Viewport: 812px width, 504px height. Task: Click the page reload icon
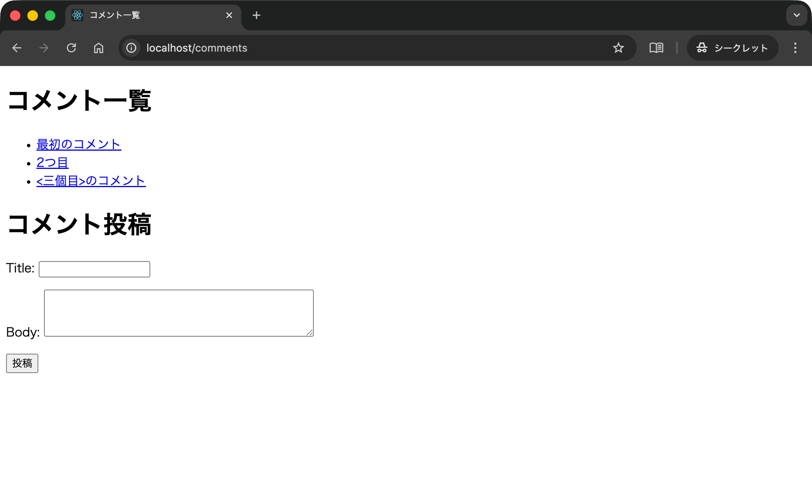click(72, 48)
